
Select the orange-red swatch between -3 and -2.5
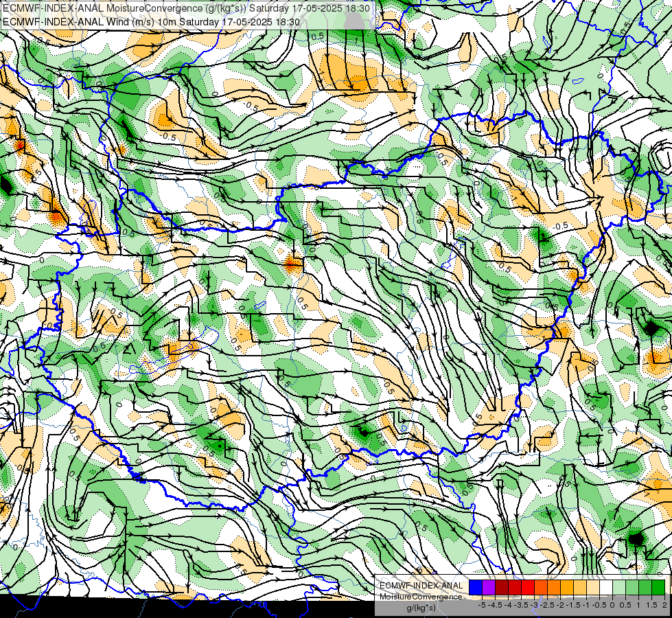point(541,588)
